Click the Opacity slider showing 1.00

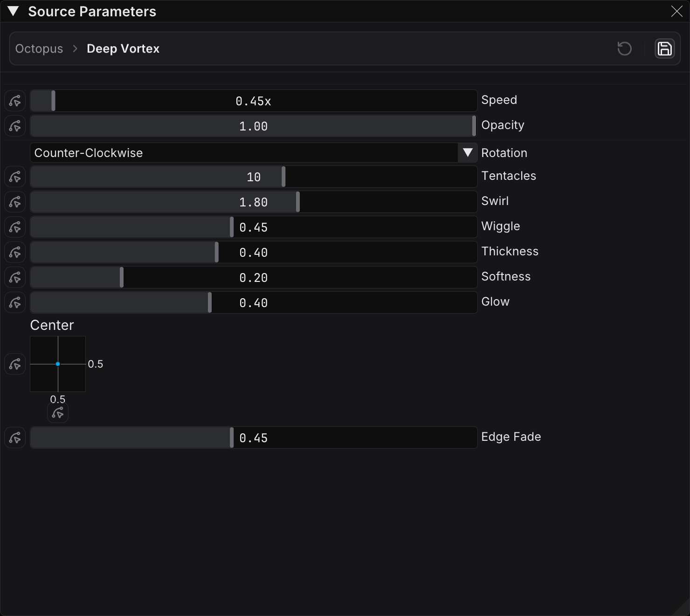tap(254, 126)
